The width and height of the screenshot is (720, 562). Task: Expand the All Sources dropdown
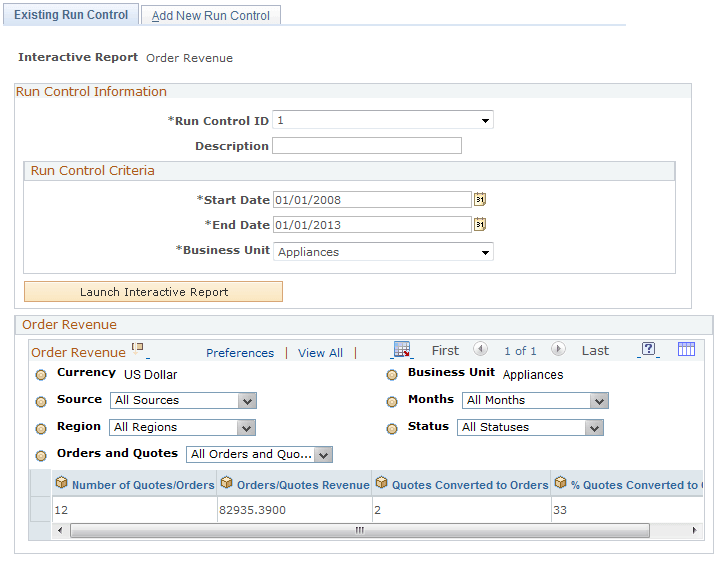pos(183,400)
